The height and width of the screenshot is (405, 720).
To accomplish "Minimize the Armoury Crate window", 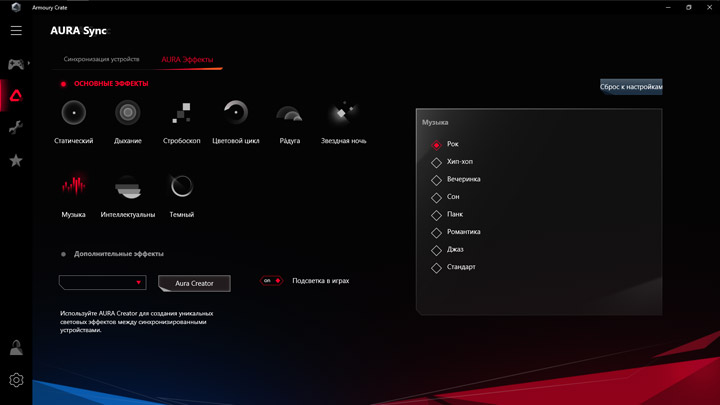I will click(x=668, y=7).
